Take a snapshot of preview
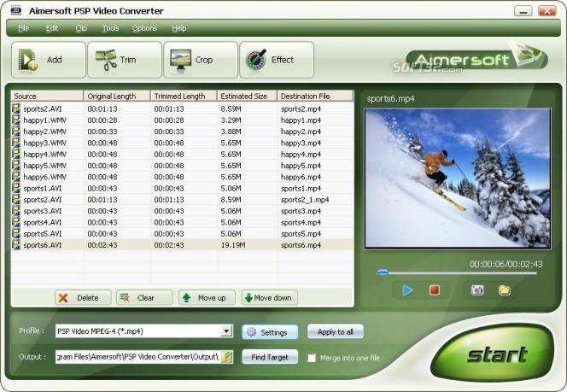Screen dimensions: 567x392 pyautogui.click(x=477, y=290)
